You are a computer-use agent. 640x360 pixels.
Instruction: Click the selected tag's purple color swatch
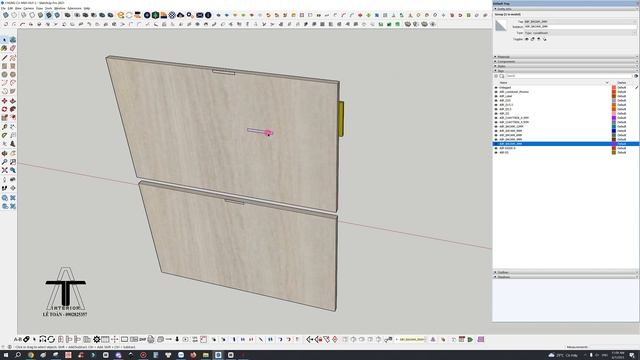pyautogui.click(x=613, y=144)
